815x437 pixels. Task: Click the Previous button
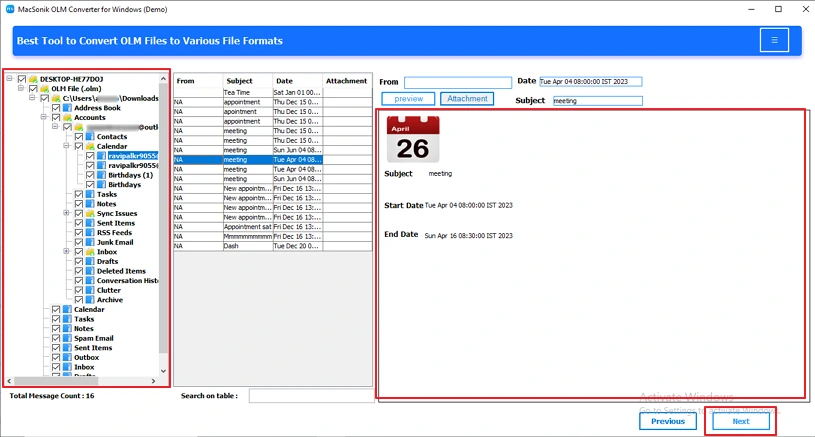tap(668, 421)
